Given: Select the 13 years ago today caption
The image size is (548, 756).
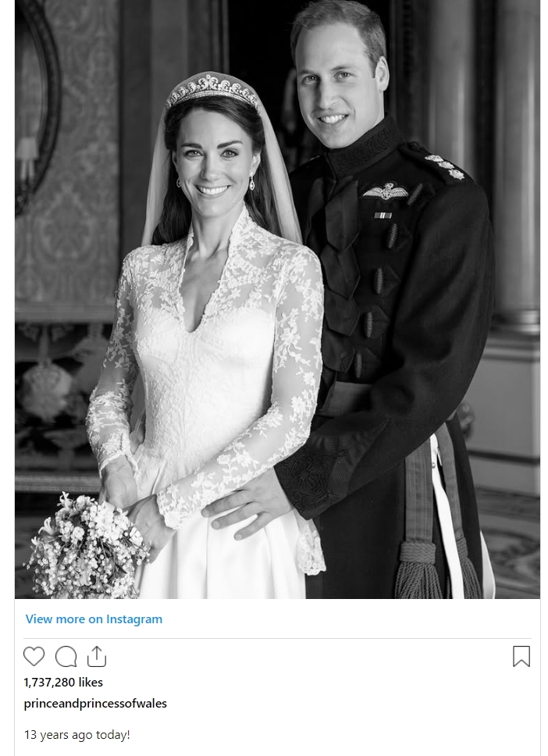Looking at the screenshot, I should pyautogui.click(x=77, y=735).
